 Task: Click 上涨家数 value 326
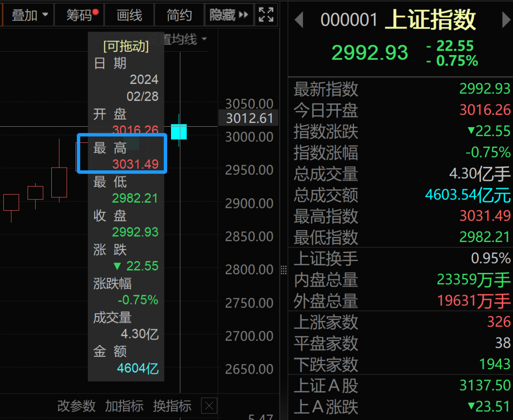499,322
